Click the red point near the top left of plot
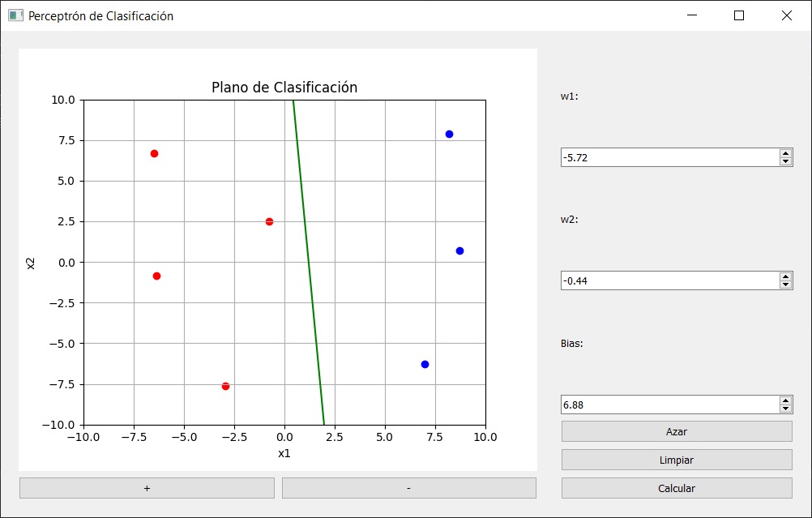Viewport: 812px width, 518px height. tap(154, 152)
